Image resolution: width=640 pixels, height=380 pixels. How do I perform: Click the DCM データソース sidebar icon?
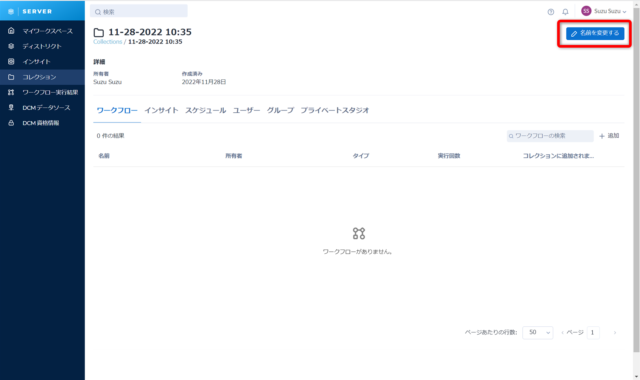11,107
